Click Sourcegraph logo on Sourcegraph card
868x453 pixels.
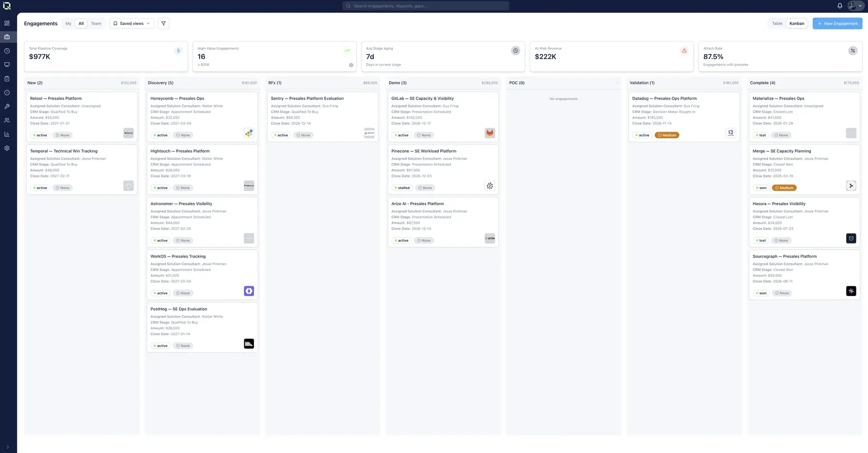(x=851, y=291)
